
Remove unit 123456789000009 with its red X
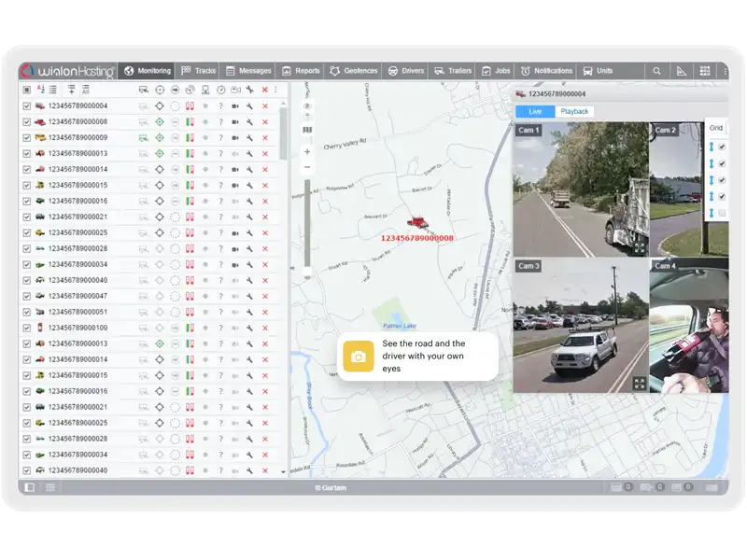(265, 137)
